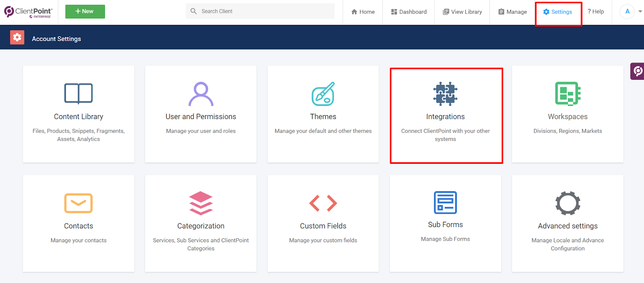Click the green New button
The image size is (644, 283).
tap(85, 12)
